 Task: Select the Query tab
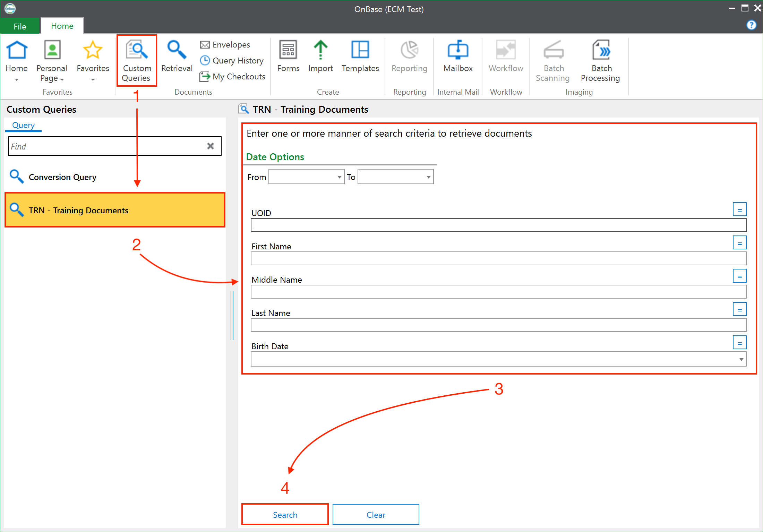(23, 125)
